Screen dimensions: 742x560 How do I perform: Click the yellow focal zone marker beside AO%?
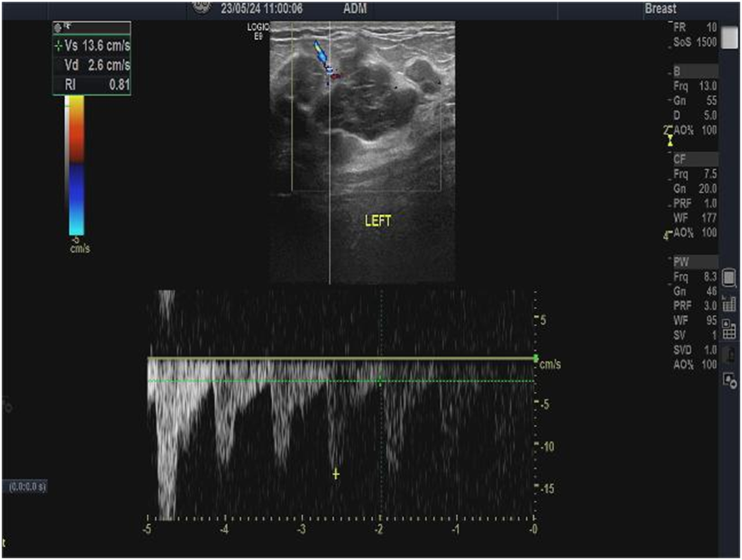click(x=670, y=141)
